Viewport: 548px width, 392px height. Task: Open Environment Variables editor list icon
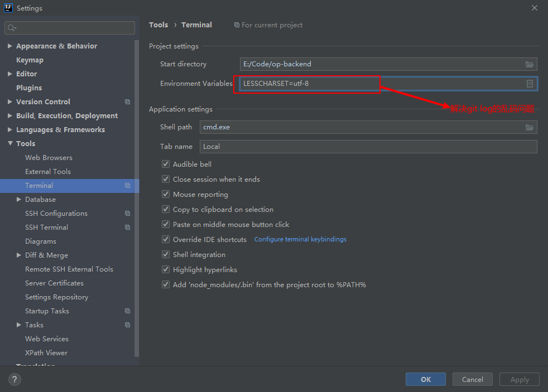(530, 84)
